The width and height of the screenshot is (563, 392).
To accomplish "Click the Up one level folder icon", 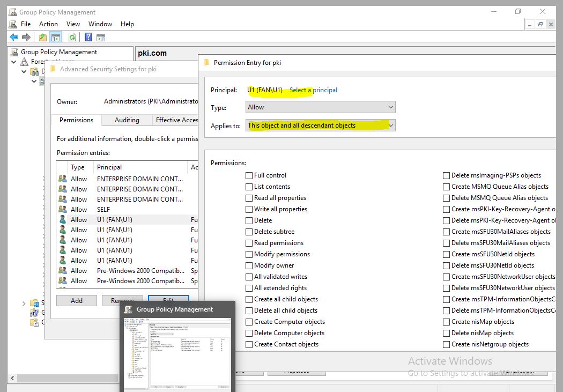I will pos(43,38).
